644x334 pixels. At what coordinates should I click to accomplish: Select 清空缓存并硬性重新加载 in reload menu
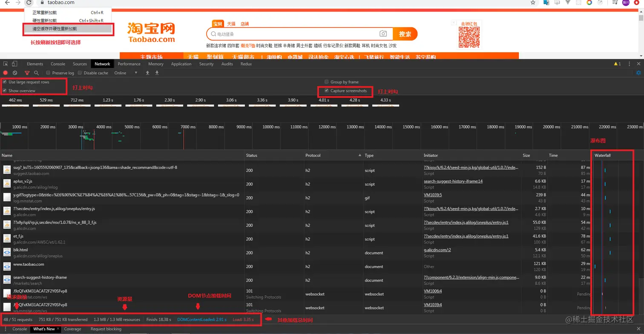[x=69, y=29]
